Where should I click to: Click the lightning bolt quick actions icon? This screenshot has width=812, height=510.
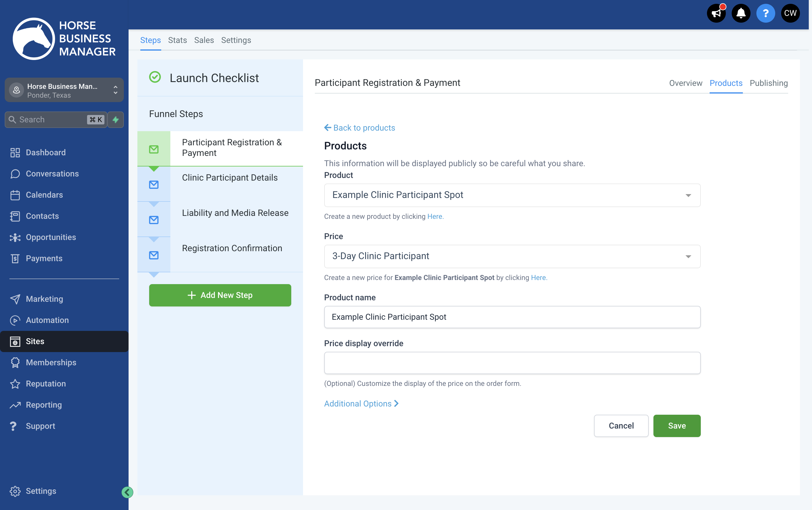[116, 120]
